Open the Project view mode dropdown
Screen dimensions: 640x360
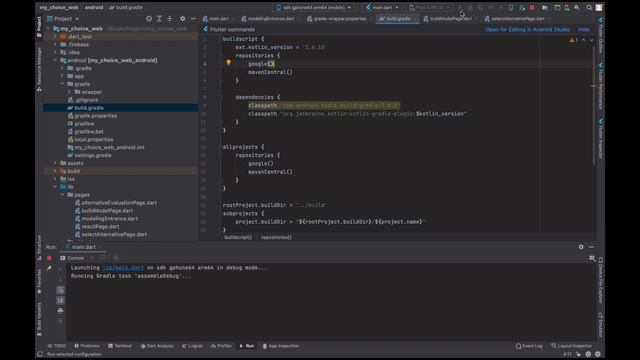63,19
